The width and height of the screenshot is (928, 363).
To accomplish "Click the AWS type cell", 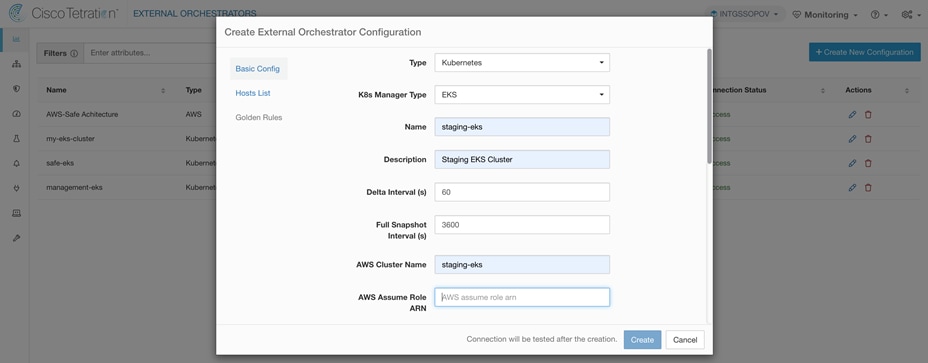I will 194,114.
